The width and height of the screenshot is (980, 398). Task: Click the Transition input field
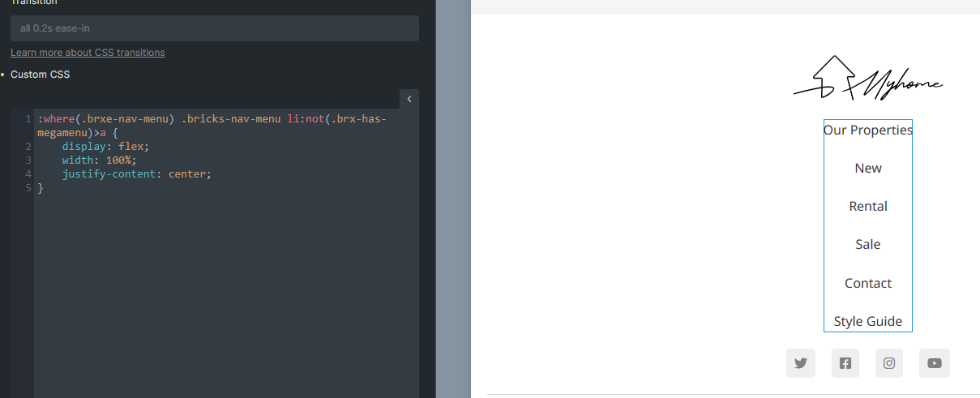(214, 28)
